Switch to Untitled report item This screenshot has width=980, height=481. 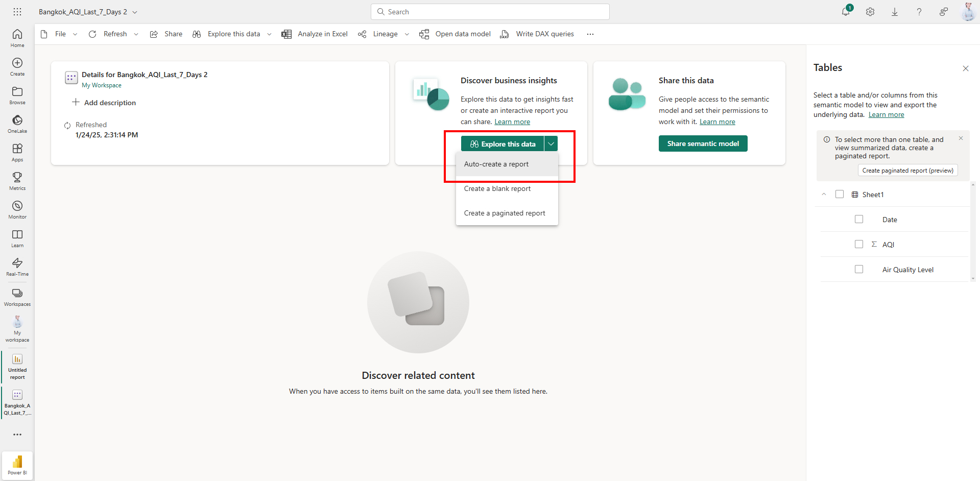[17, 366]
